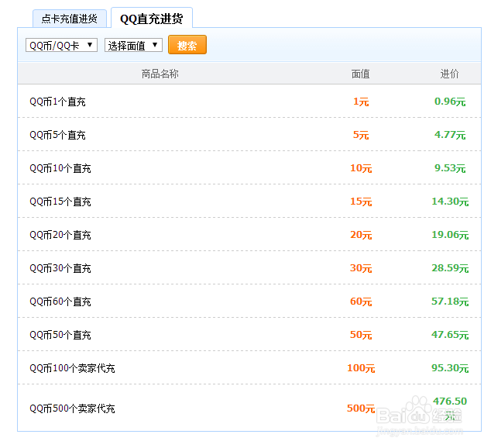Select the QQ币20个直充 row name

point(60,235)
